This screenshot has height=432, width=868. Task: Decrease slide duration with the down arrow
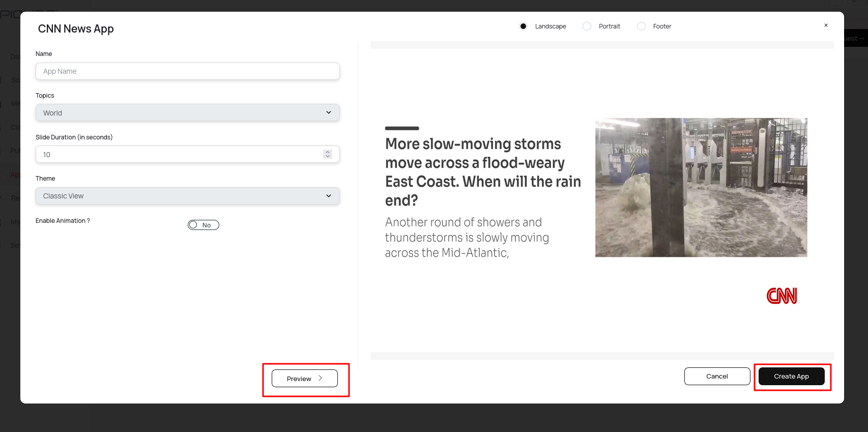(328, 157)
